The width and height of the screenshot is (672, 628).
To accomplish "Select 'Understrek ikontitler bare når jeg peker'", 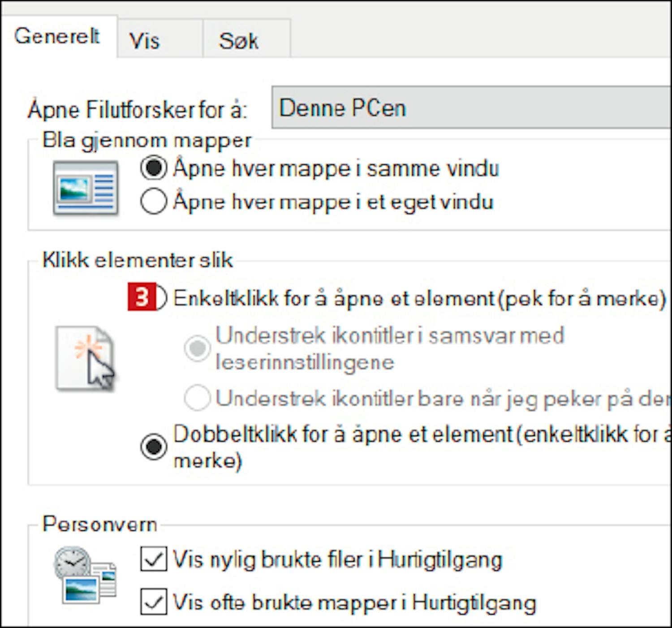I will point(197,398).
